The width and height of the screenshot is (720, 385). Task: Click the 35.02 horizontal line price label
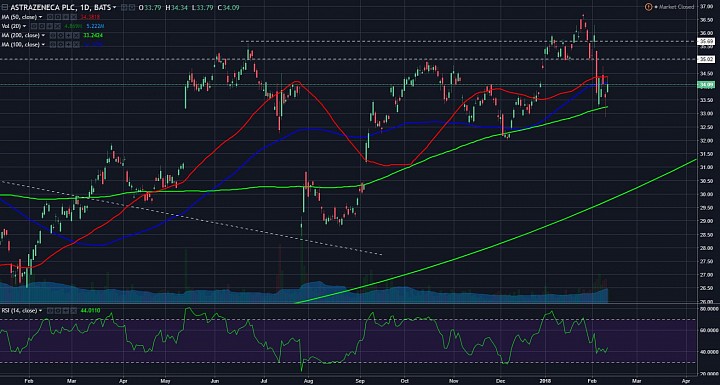click(x=706, y=59)
